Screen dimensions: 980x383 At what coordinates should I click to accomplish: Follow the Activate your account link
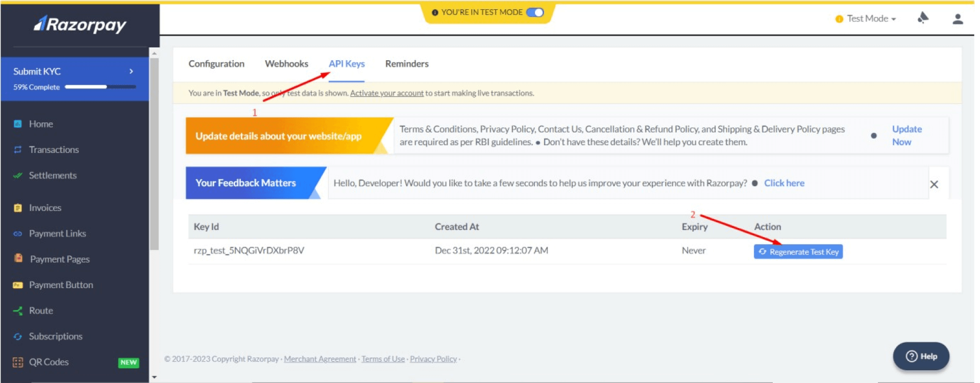386,93
